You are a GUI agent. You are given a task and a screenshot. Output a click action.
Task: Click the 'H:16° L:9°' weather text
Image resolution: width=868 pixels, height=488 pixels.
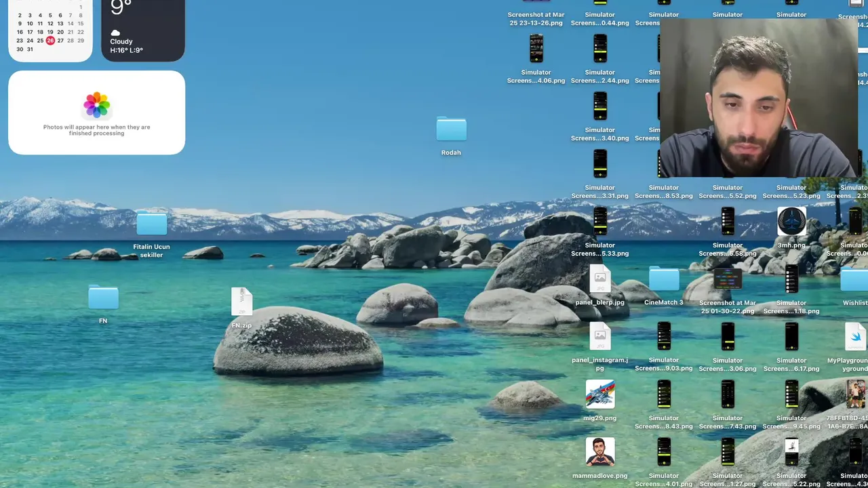click(x=126, y=50)
